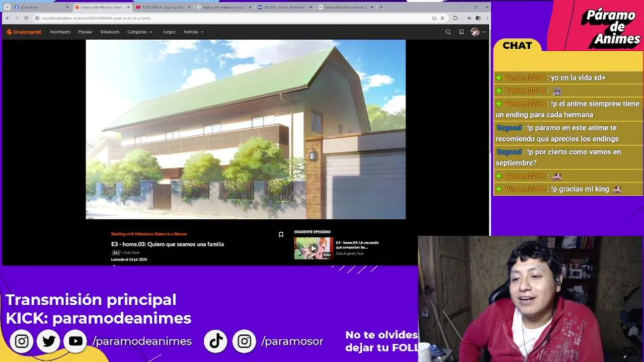Go forward in browser history
The width and height of the screenshot is (644, 362).
(17, 18)
